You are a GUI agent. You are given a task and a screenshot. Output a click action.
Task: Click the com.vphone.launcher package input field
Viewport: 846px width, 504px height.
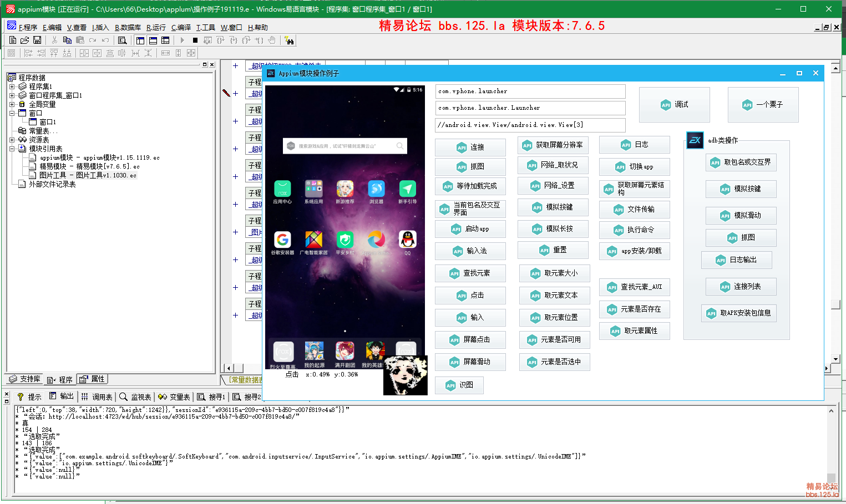tap(530, 91)
